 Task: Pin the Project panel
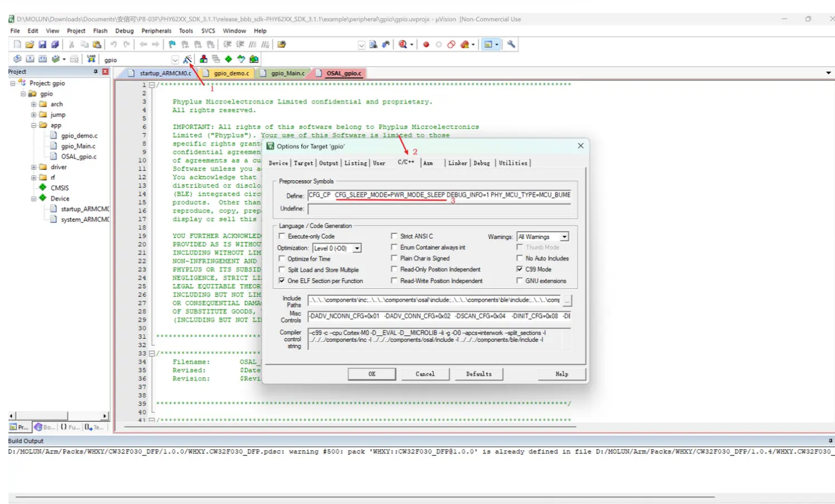pyautogui.click(x=95, y=72)
